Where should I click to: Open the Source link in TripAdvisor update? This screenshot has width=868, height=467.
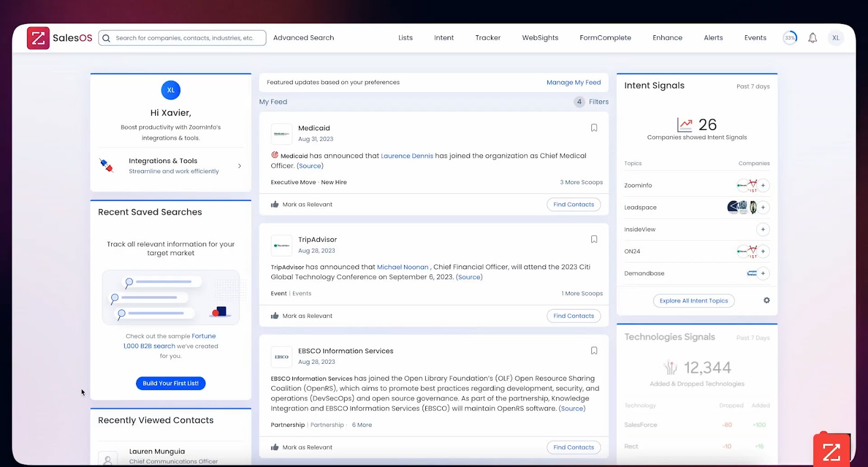point(469,277)
